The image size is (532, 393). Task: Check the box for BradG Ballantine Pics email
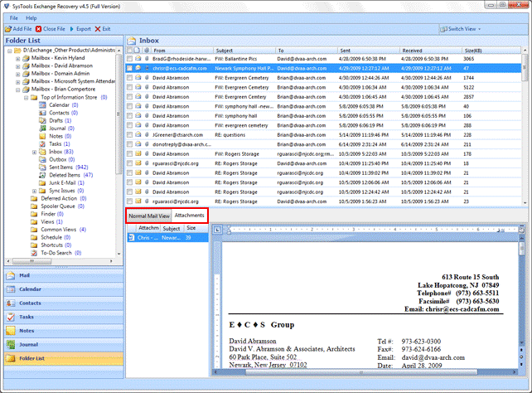click(129, 59)
